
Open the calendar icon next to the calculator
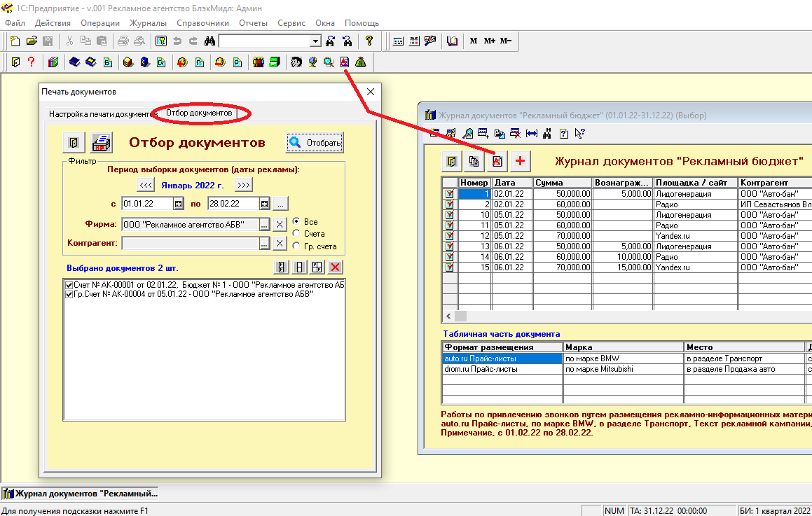tap(414, 41)
